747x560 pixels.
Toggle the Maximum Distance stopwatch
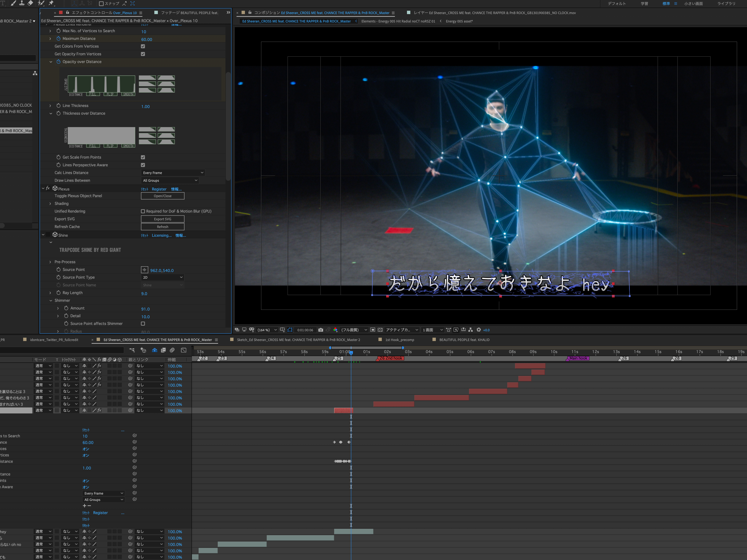[x=58, y=39]
